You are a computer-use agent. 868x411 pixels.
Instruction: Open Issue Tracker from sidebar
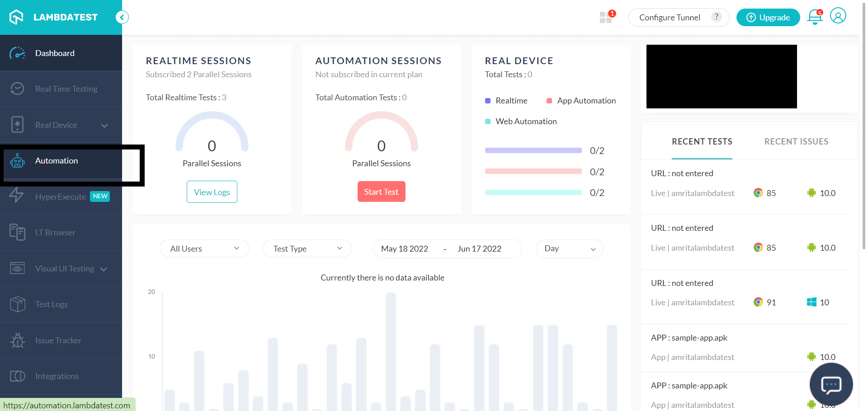click(58, 341)
